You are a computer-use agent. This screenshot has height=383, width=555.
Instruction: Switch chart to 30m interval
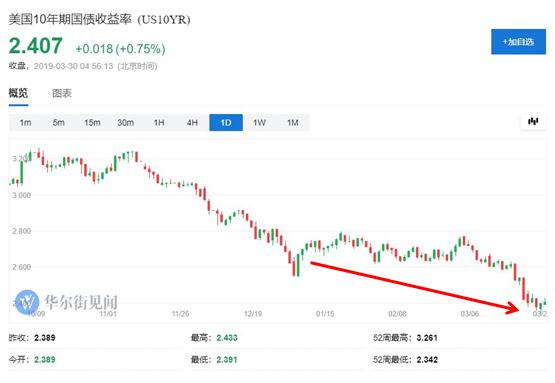pos(125,122)
